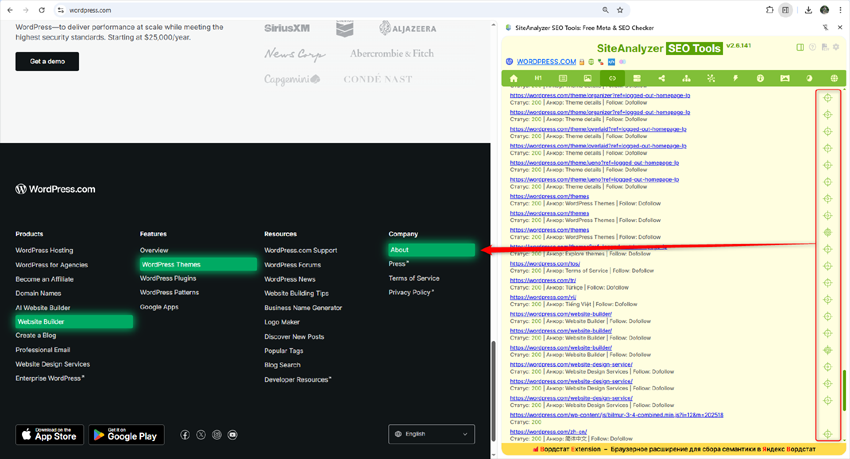Reload the page in browser
This screenshot has width=850, height=459.
point(42,10)
